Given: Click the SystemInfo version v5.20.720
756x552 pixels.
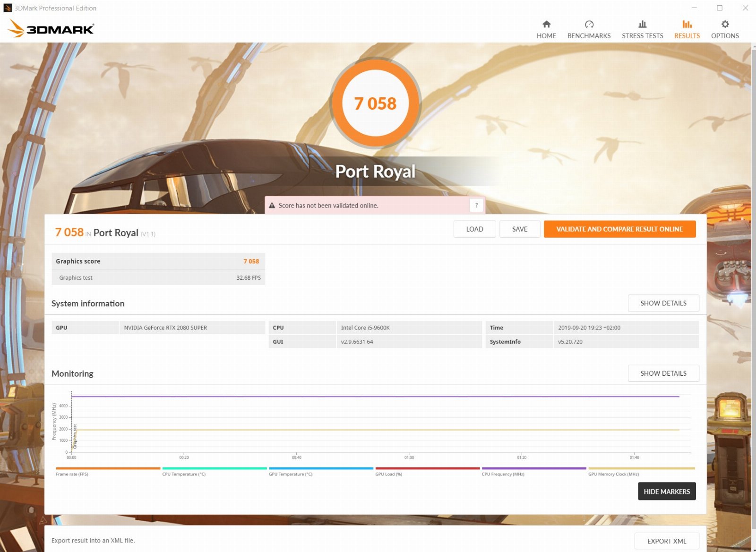Looking at the screenshot, I should 570,342.
